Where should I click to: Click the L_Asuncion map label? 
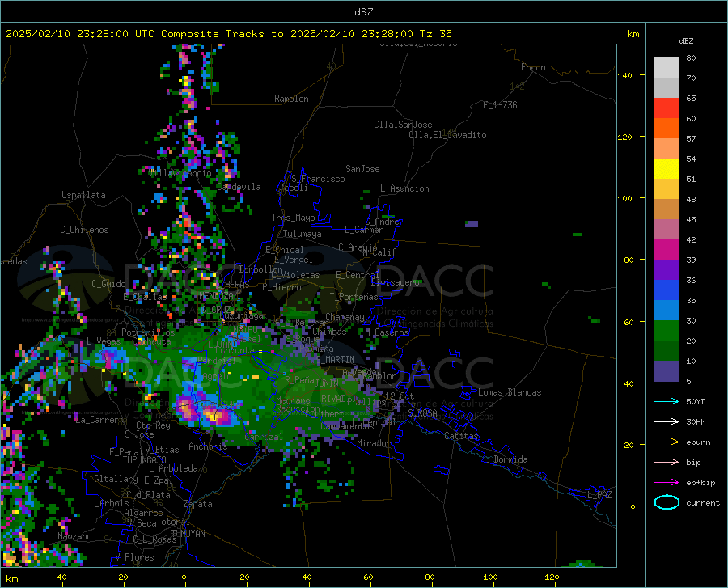pyautogui.click(x=404, y=188)
